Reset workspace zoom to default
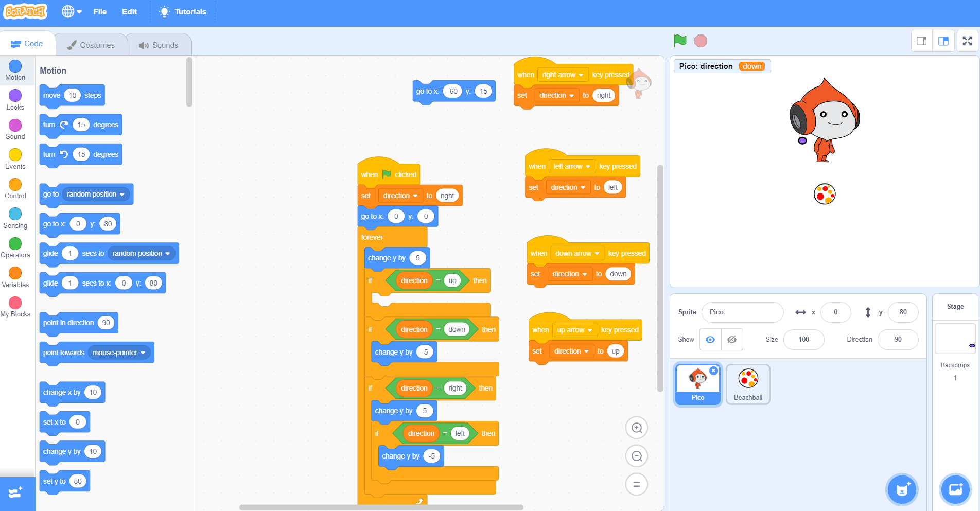Image resolution: width=980 pixels, height=511 pixels. click(x=637, y=484)
